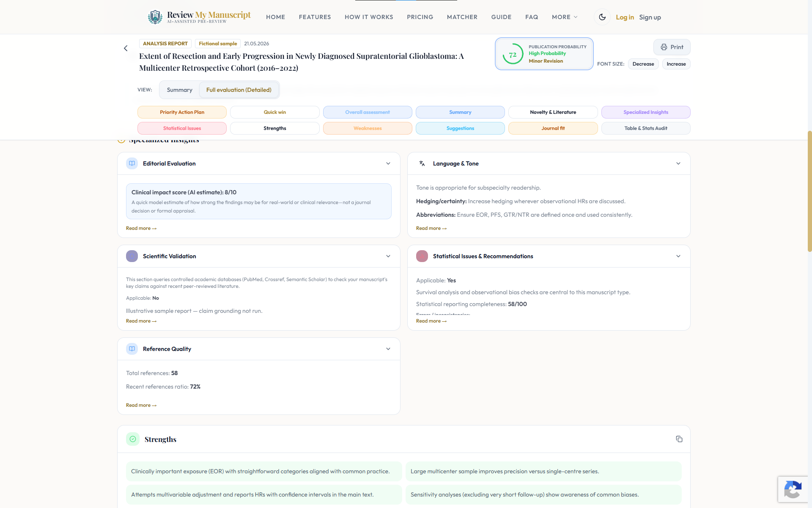Click the Sign up link
812x508 pixels.
[x=650, y=17]
